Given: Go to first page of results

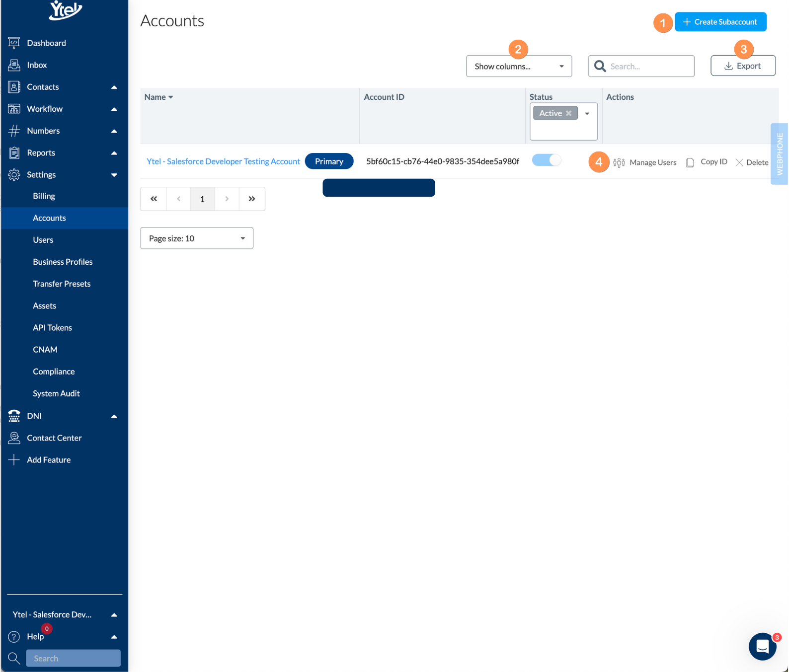Looking at the screenshot, I should 154,199.
